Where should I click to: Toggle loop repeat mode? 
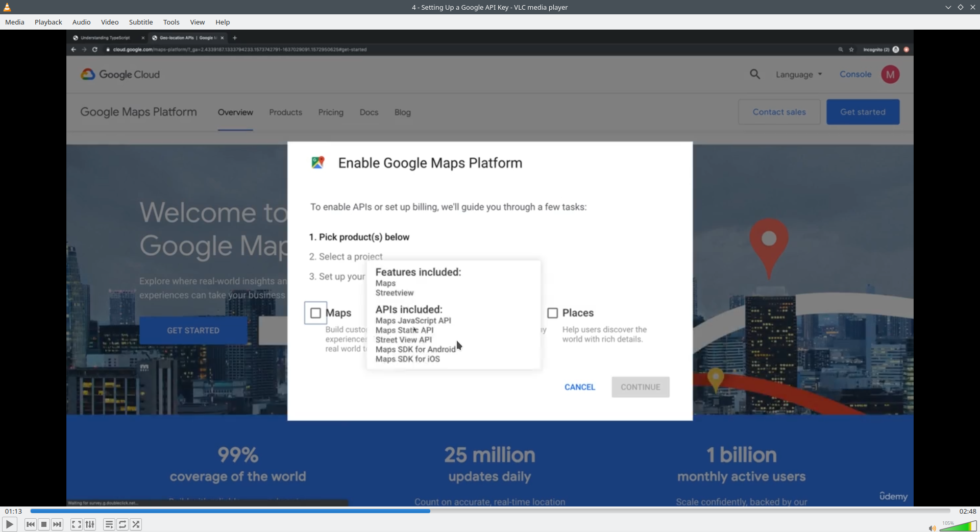click(x=122, y=524)
